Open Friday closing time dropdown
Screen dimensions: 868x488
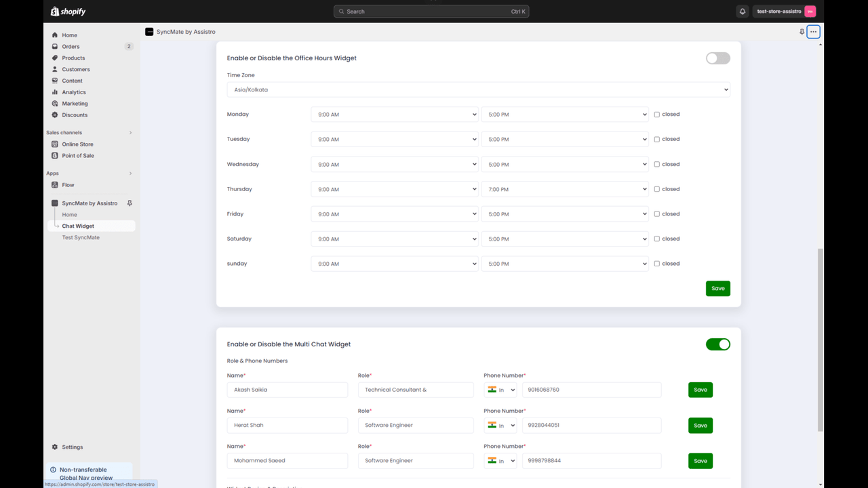coord(565,214)
